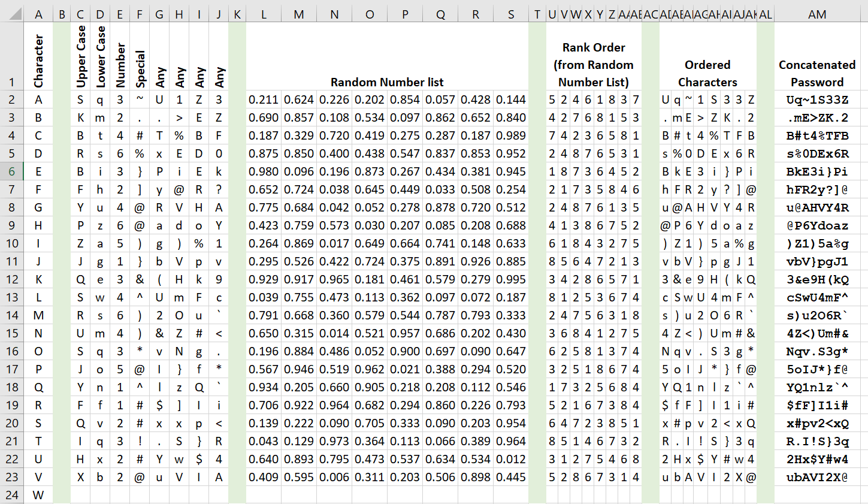Viewport: 868px width, 504px height.
Task: Select the 'Character' header cell
Action: click(38, 56)
